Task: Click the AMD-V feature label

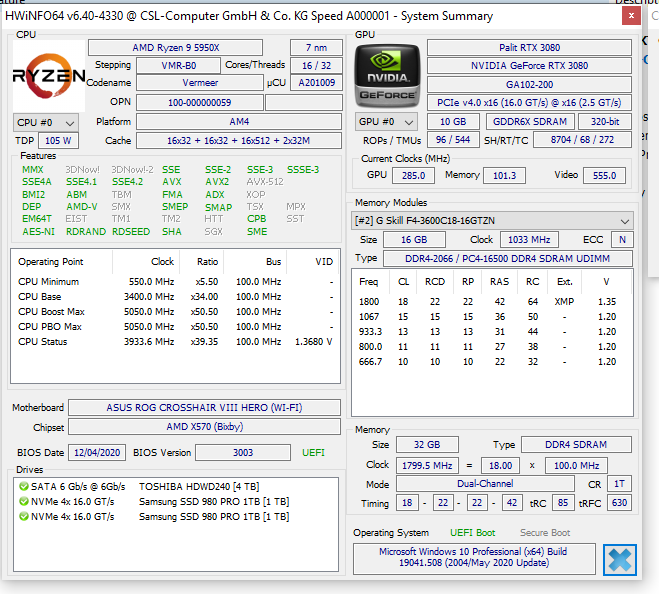Action: (x=82, y=207)
